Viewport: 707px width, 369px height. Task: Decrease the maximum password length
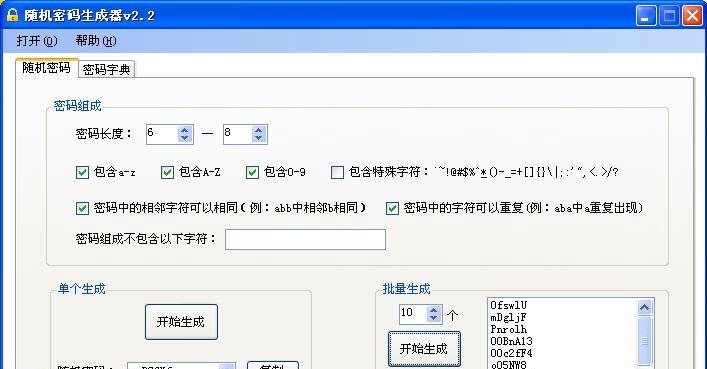pyautogui.click(x=259, y=139)
